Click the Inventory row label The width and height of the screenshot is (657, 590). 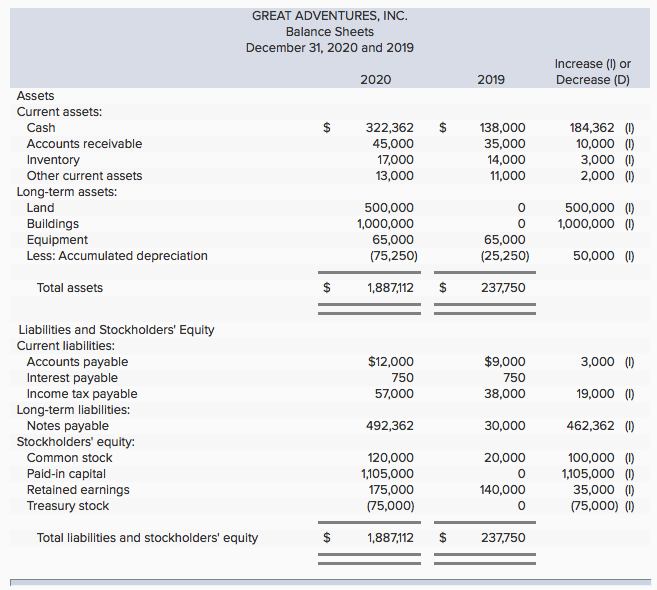pyautogui.click(x=53, y=160)
